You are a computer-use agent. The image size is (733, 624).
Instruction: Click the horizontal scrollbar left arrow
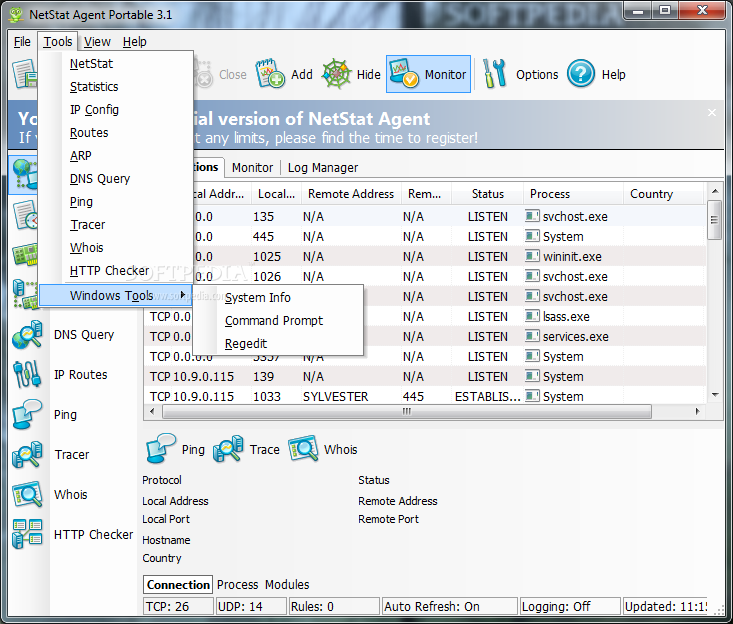pos(152,411)
